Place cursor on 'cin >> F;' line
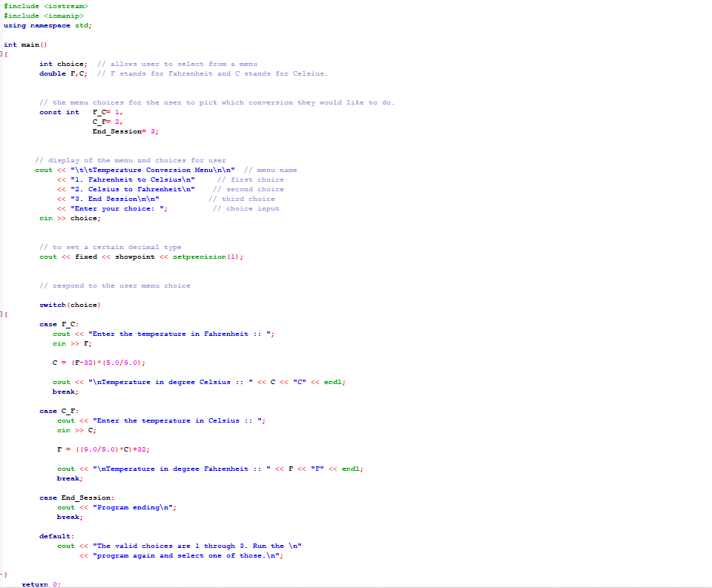This screenshot has height=588, width=712. click(72, 344)
